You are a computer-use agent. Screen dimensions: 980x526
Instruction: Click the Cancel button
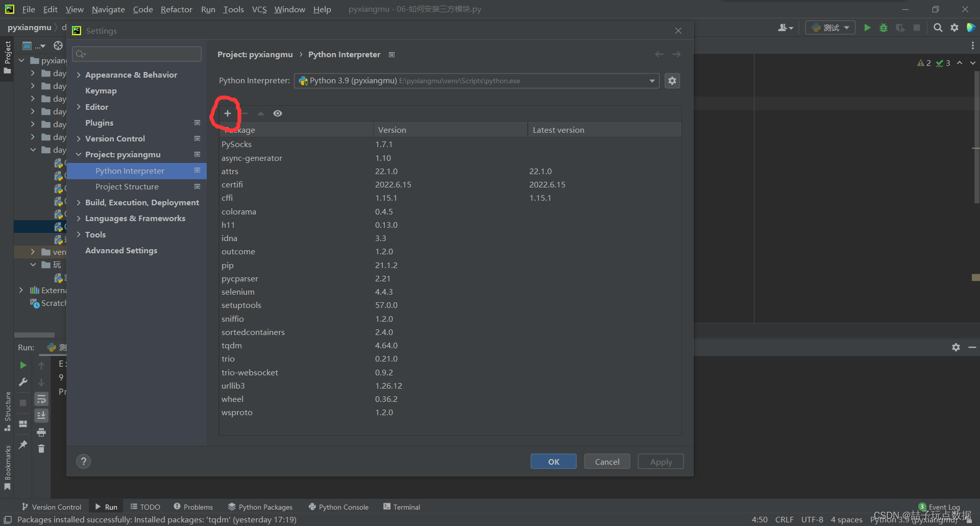point(607,462)
